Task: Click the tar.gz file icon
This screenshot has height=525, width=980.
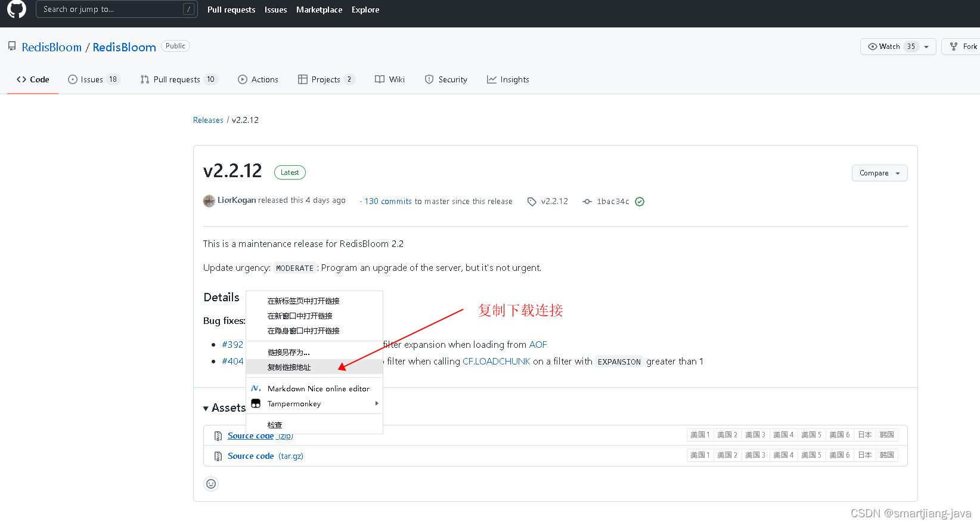Action: pyautogui.click(x=218, y=456)
